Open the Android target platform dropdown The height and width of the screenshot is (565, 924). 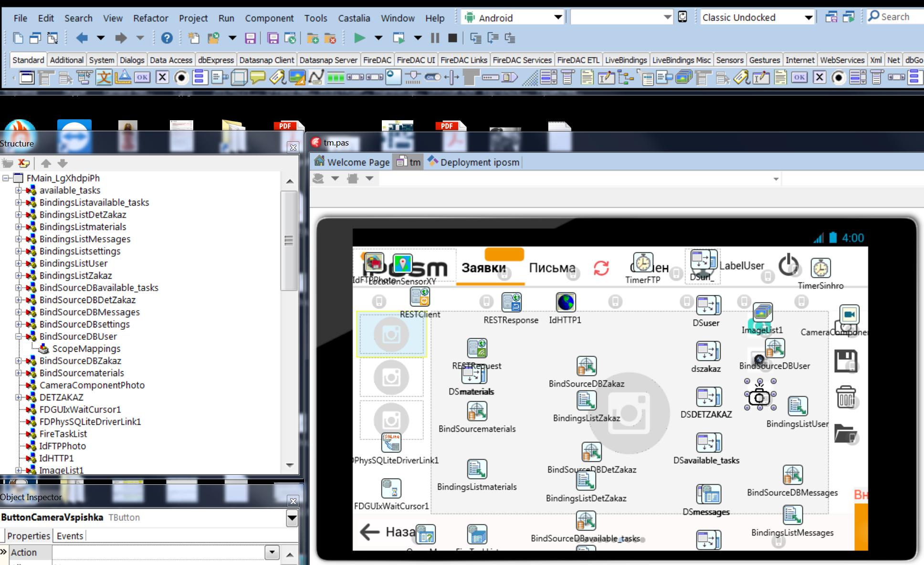[558, 18]
